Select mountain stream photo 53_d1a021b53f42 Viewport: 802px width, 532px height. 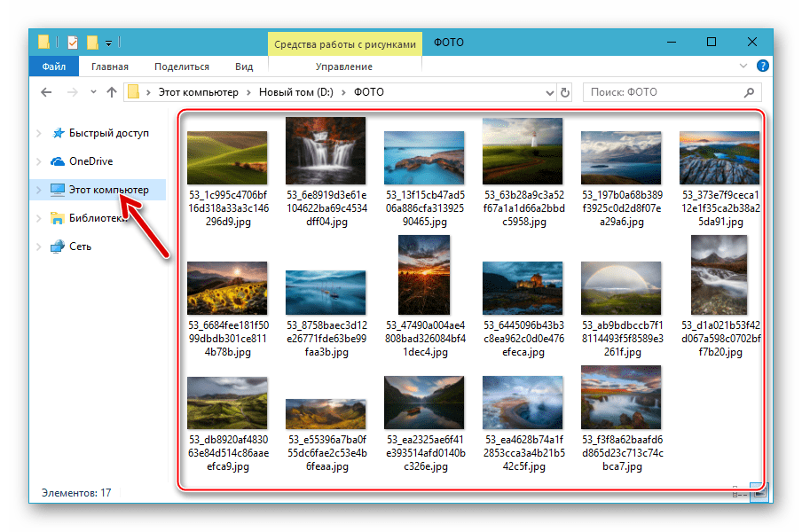(x=719, y=275)
